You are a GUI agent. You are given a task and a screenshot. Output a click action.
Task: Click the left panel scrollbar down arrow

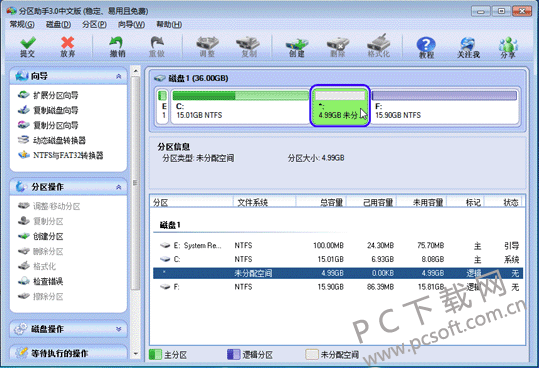136,354
